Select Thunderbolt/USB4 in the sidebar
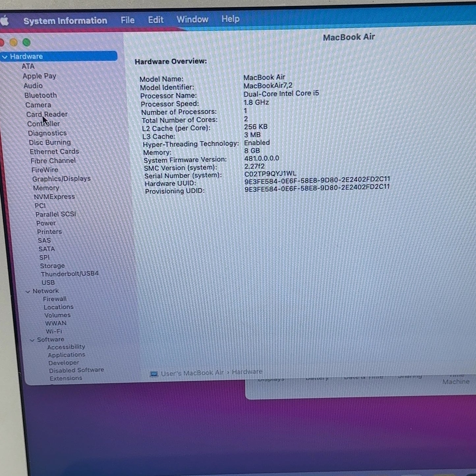This screenshot has width=476, height=476. pos(70,274)
